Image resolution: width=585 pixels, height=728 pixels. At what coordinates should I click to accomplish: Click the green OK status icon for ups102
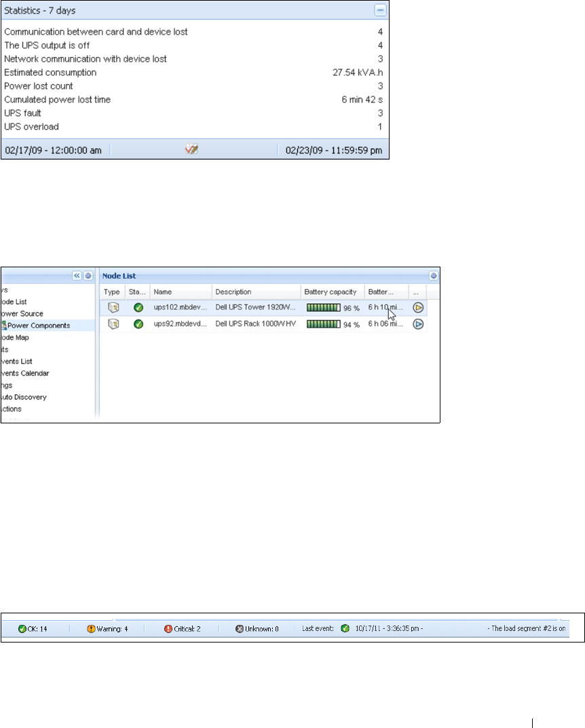pyautogui.click(x=138, y=307)
